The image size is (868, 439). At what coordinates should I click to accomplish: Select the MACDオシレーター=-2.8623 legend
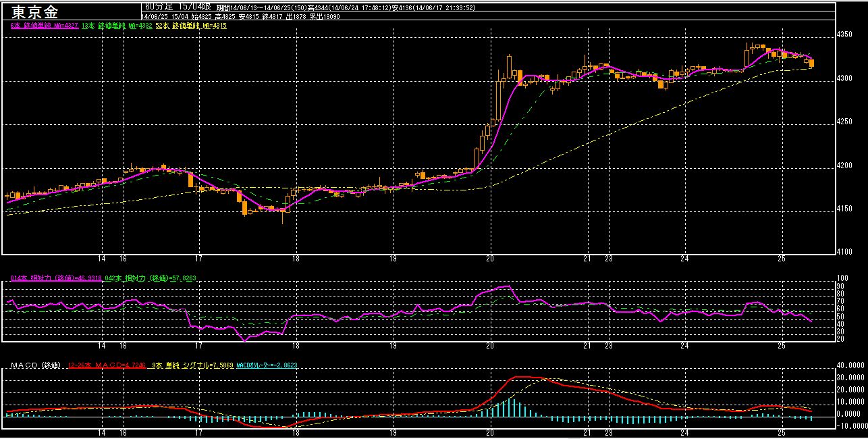(267, 365)
